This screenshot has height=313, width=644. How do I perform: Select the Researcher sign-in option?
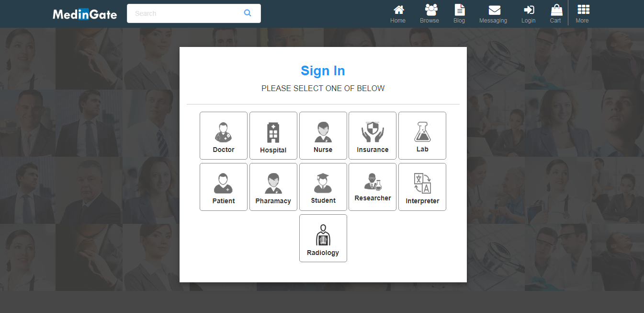tap(373, 187)
